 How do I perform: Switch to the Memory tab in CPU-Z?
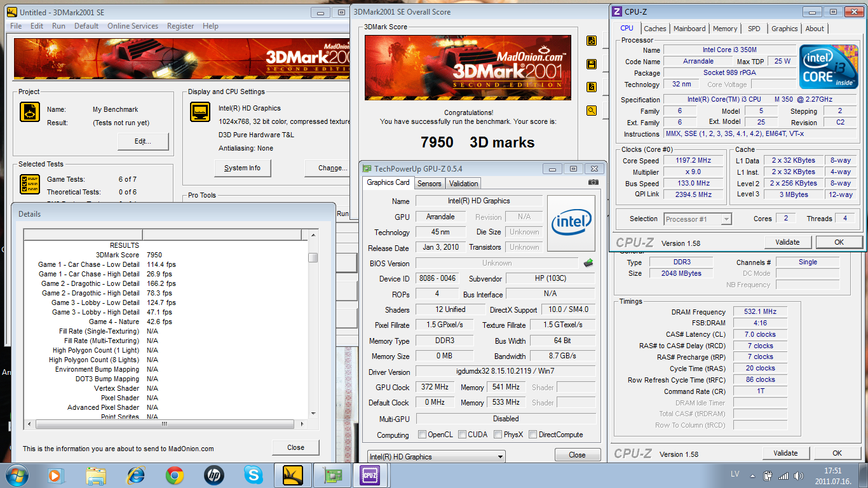725,29
